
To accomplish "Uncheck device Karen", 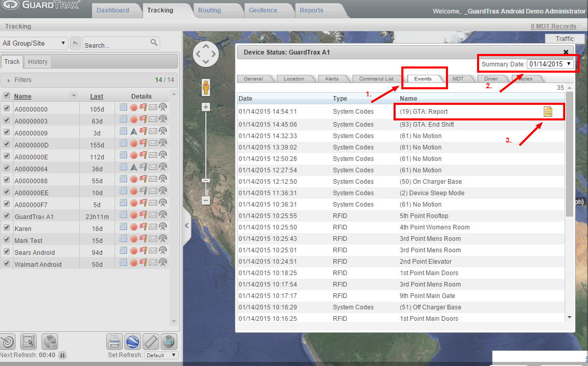I will (6, 228).
